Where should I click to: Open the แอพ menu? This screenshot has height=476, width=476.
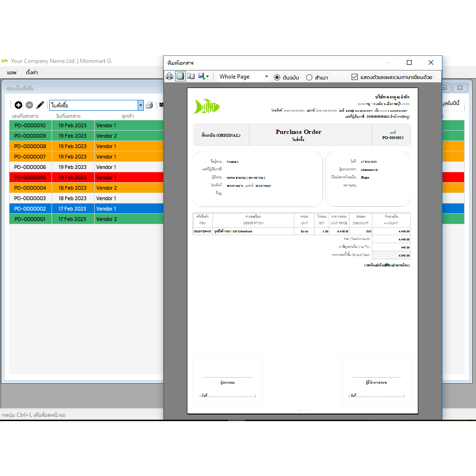(x=12, y=72)
